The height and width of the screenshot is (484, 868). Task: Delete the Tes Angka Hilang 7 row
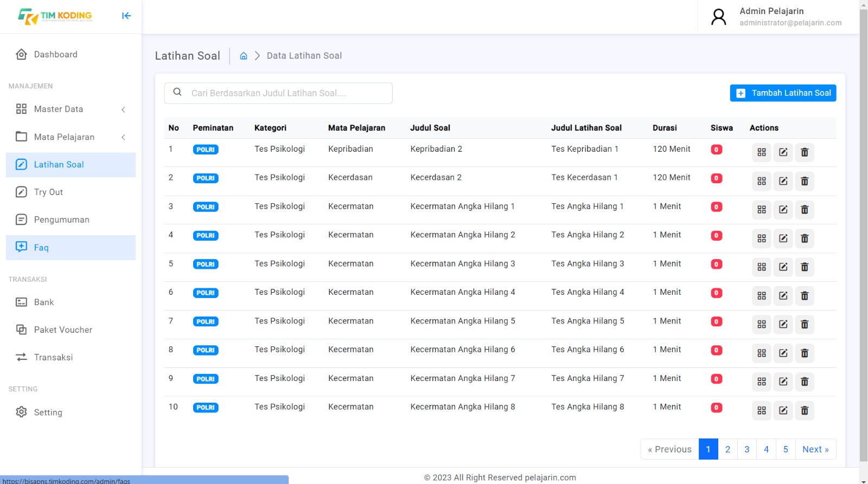pos(805,382)
